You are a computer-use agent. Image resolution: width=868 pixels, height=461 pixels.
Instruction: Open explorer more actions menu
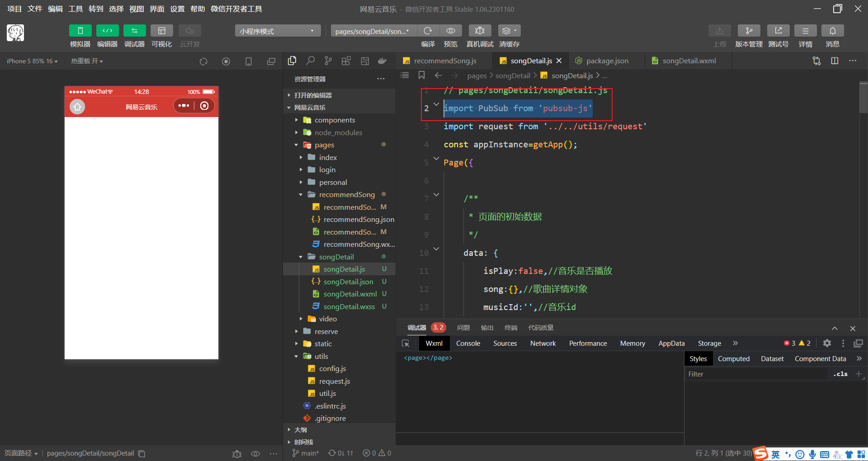(x=381, y=79)
